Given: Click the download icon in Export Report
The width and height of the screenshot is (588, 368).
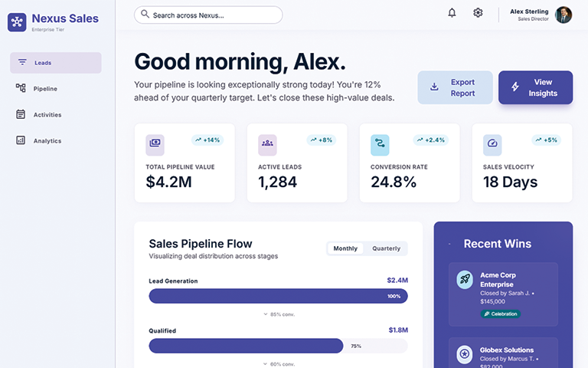Looking at the screenshot, I should (x=434, y=87).
